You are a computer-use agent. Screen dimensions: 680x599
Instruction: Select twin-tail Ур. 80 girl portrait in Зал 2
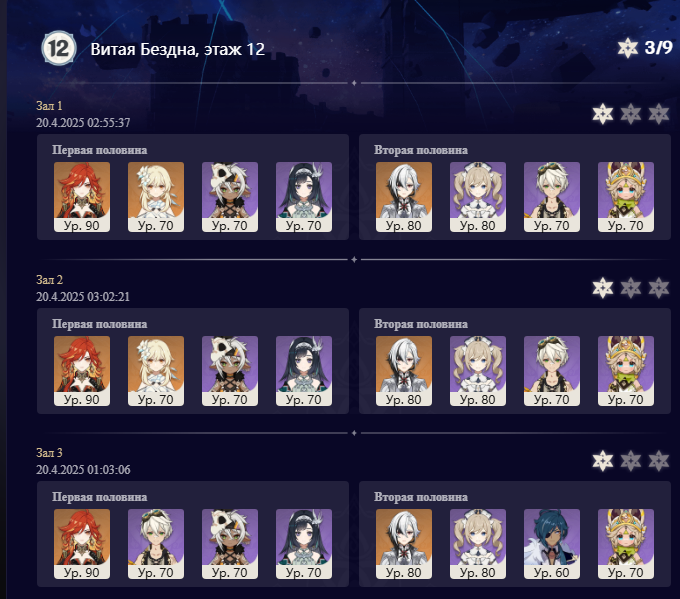click(478, 371)
